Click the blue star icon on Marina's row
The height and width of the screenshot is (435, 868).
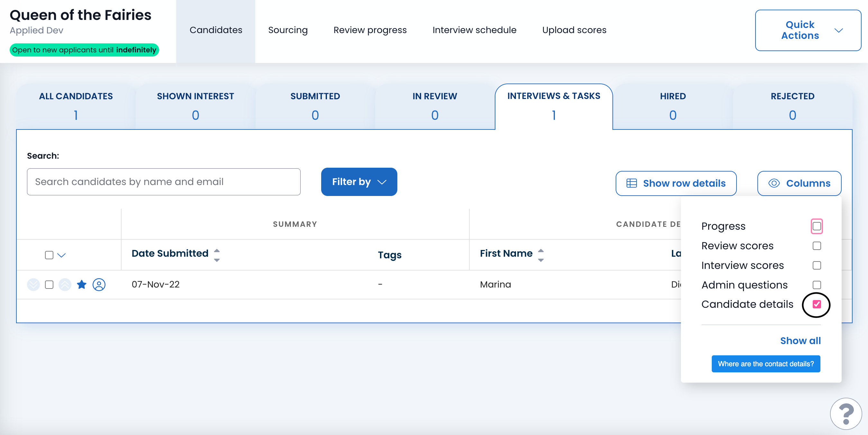point(82,285)
